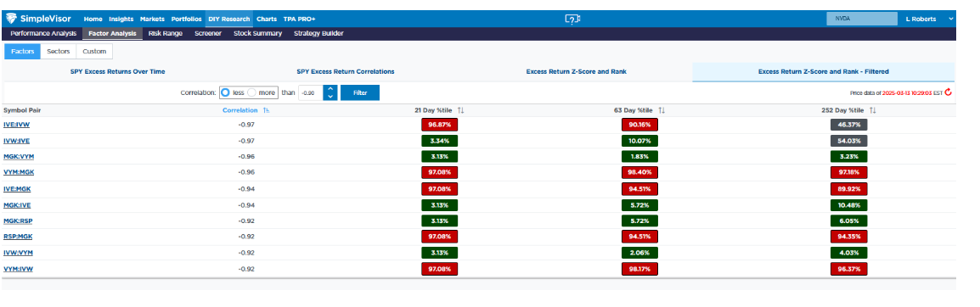980x307 pixels.
Task: Click the 89.92% cell in IVE:MGK row
Action: pyautogui.click(x=848, y=188)
